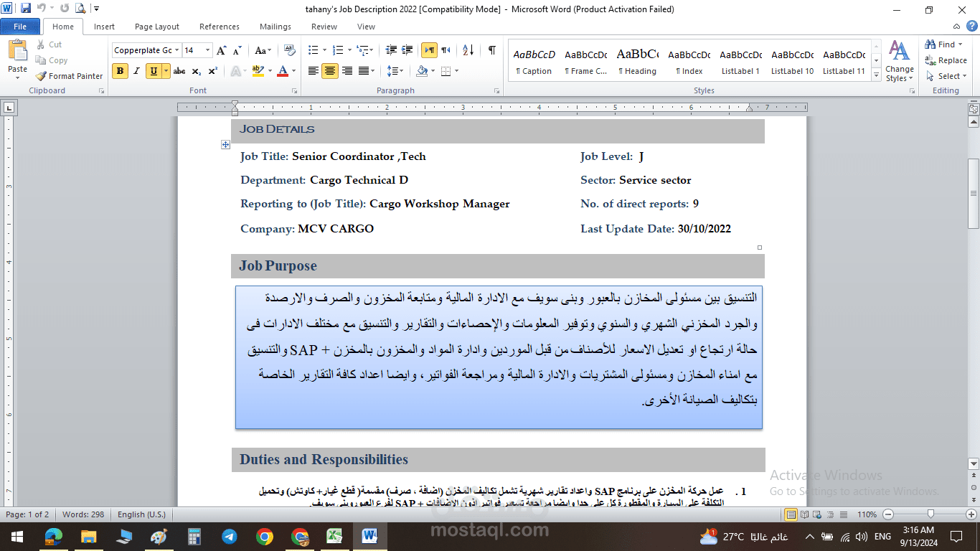Open the font size dropdown
Screen dimensions: 980x551
(208, 50)
